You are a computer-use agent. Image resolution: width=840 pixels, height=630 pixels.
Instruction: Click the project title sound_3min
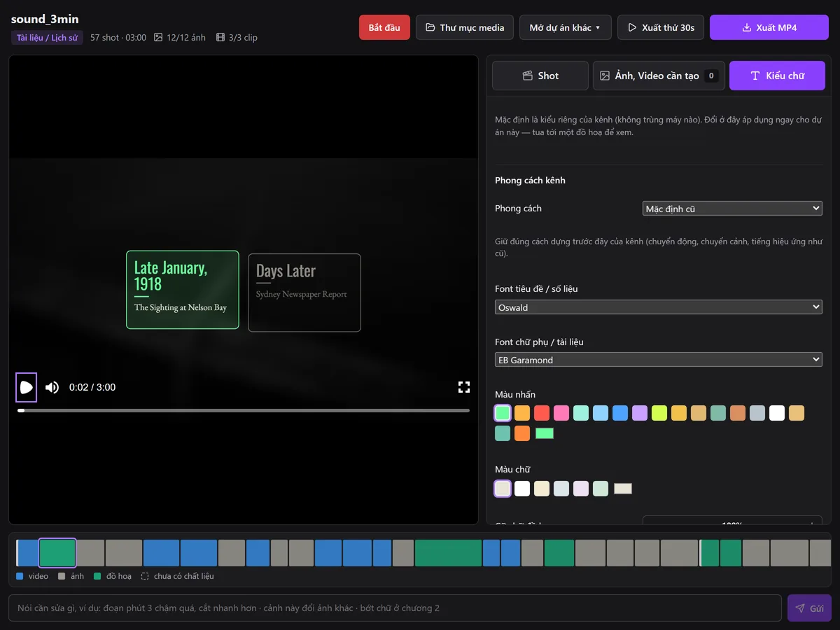(x=45, y=19)
